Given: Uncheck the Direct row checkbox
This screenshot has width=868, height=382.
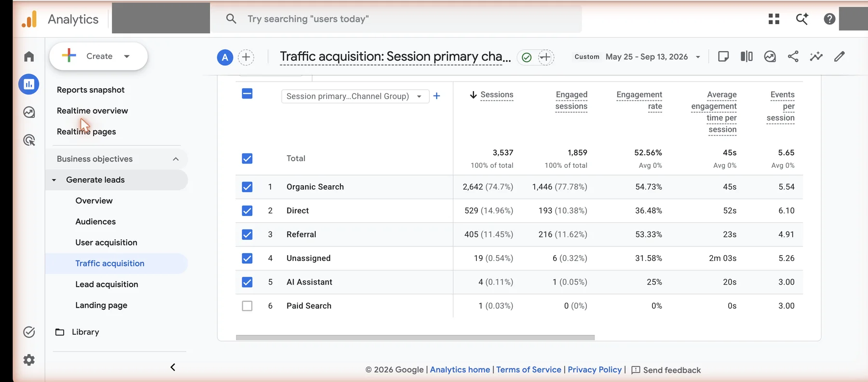Looking at the screenshot, I should coord(247,210).
